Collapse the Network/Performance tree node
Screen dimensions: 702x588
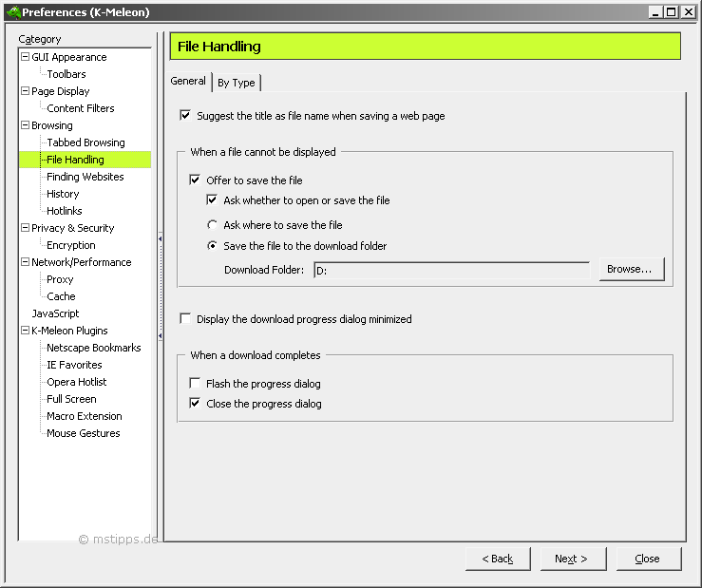coord(25,261)
